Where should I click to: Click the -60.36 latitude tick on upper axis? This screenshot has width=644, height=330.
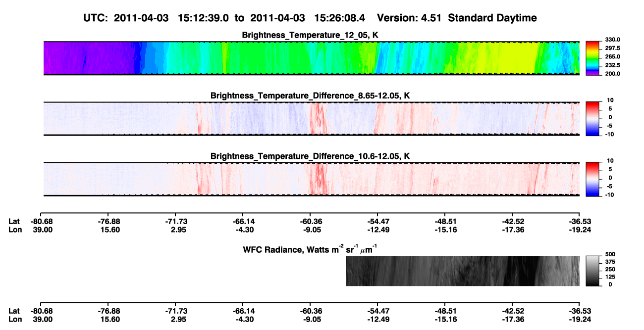311,221
